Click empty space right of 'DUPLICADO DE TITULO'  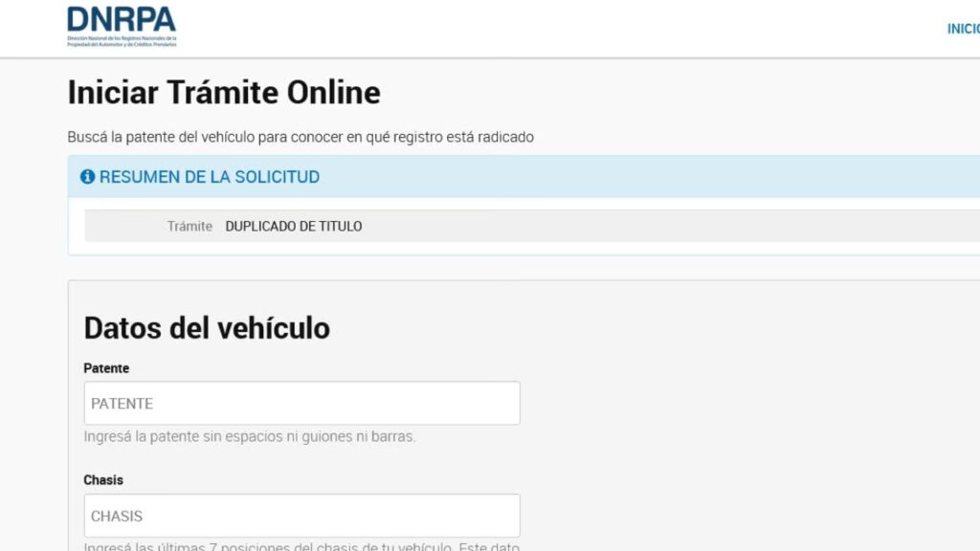[x=670, y=227]
